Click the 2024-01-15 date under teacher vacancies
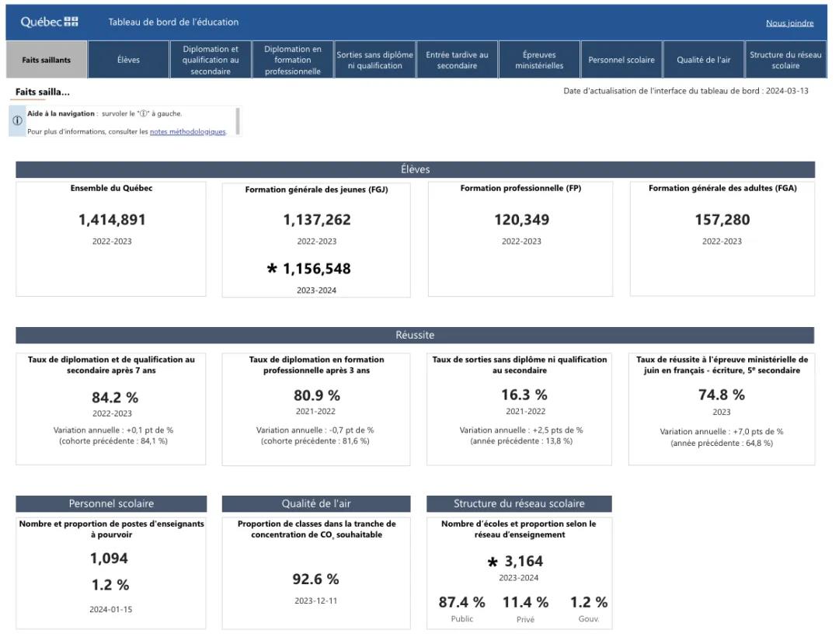839x644 pixels. pyautogui.click(x=111, y=609)
